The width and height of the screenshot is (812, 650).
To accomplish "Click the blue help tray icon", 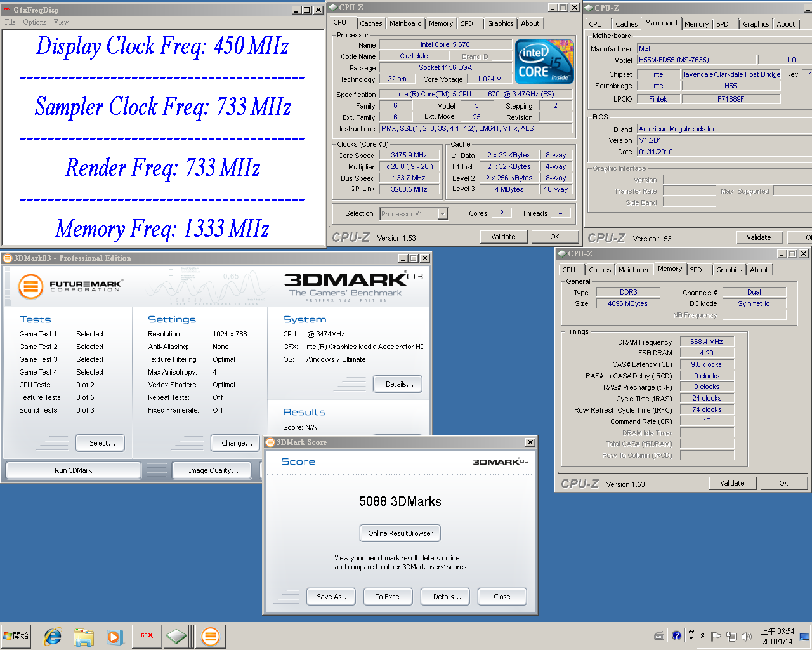I will coord(676,635).
